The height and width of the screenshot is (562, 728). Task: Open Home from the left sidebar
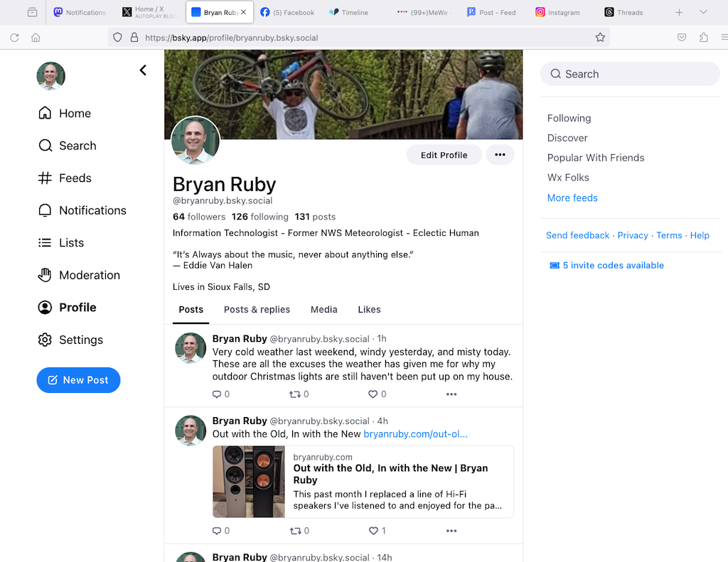pos(65,114)
